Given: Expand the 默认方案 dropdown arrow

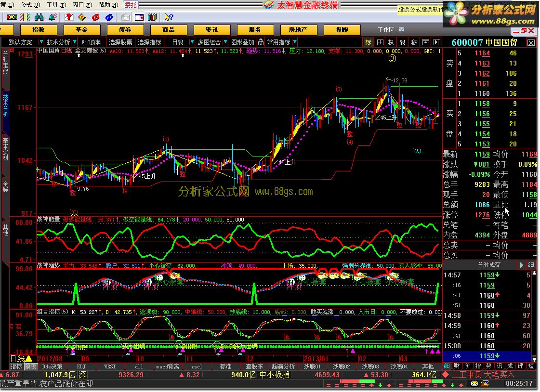Looking at the screenshot, I should click(41, 42).
